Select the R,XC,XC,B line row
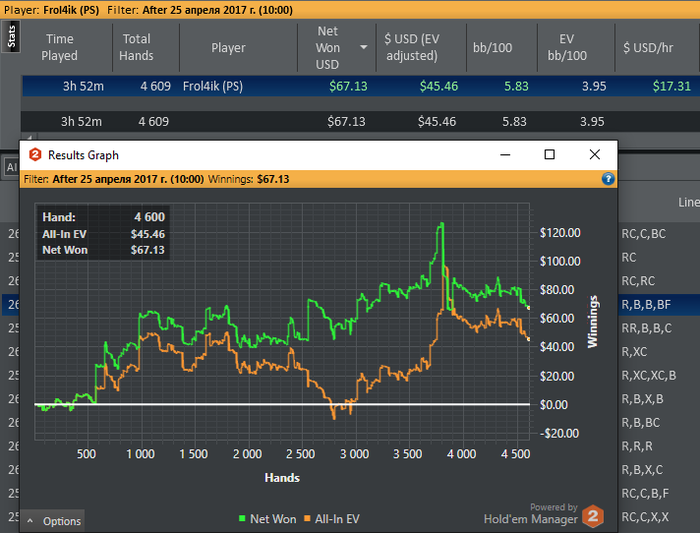The width and height of the screenshot is (700, 533). point(649,375)
